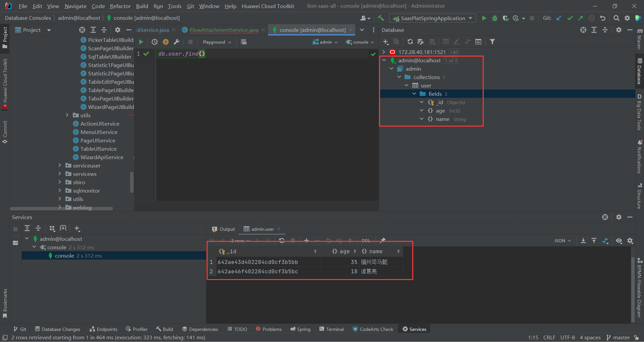Click the in-editor results table icon

244,42
